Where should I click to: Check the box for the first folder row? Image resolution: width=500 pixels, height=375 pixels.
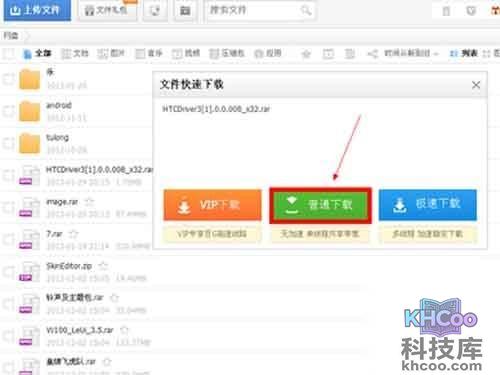click(8, 79)
